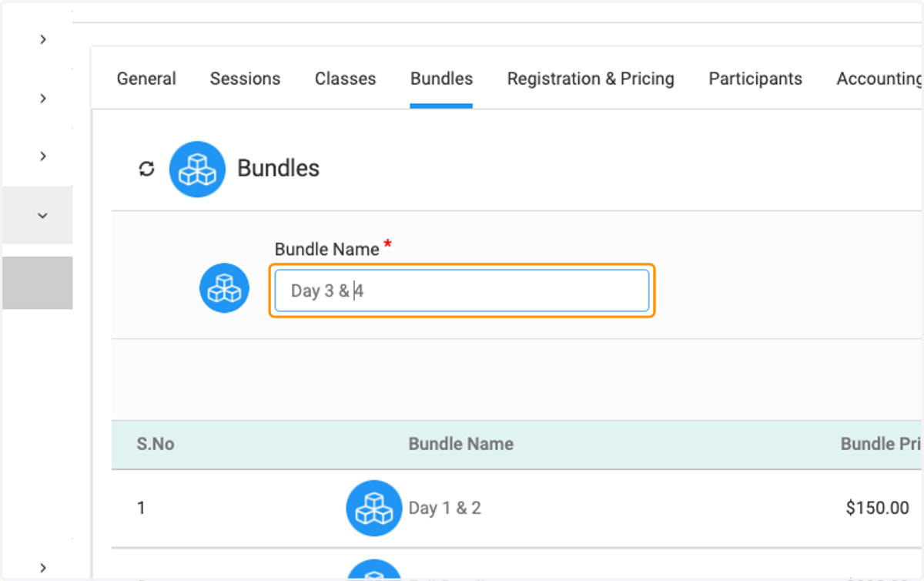This screenshot has height=581, width=924.
Task: Expand the third sidebar chevron
Action: click(x=43, y=156)
